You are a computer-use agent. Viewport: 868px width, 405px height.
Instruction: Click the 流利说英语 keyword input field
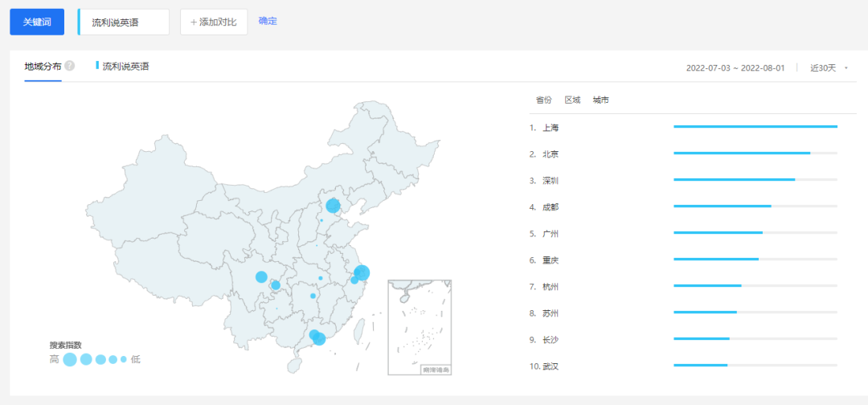click(125, 22)
